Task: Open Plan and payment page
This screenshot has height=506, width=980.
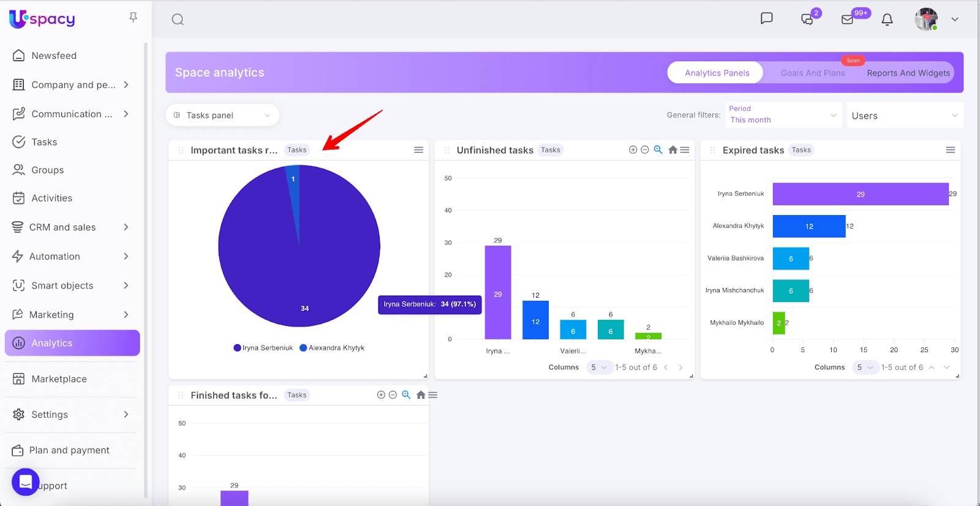Action: [x=69, y=450]
